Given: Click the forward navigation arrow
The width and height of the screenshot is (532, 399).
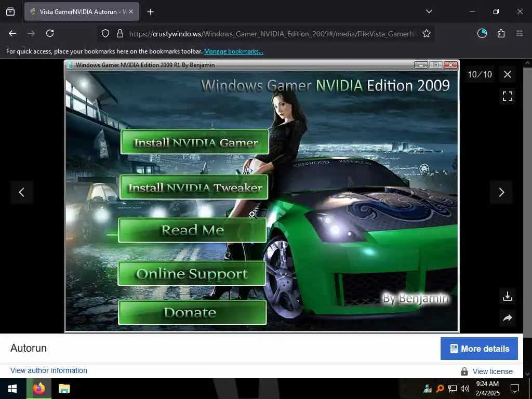Looking at the screenshot, I should [x=31, y=33].
